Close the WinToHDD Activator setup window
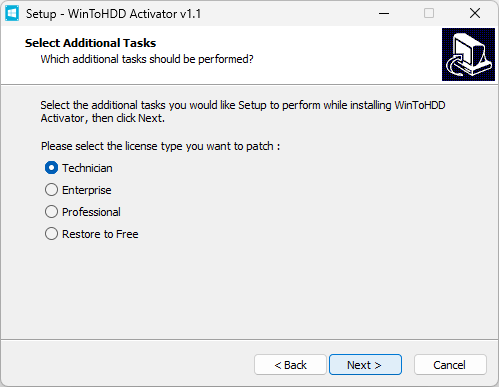The image size is (499, 387). click(x=475, y=14)
